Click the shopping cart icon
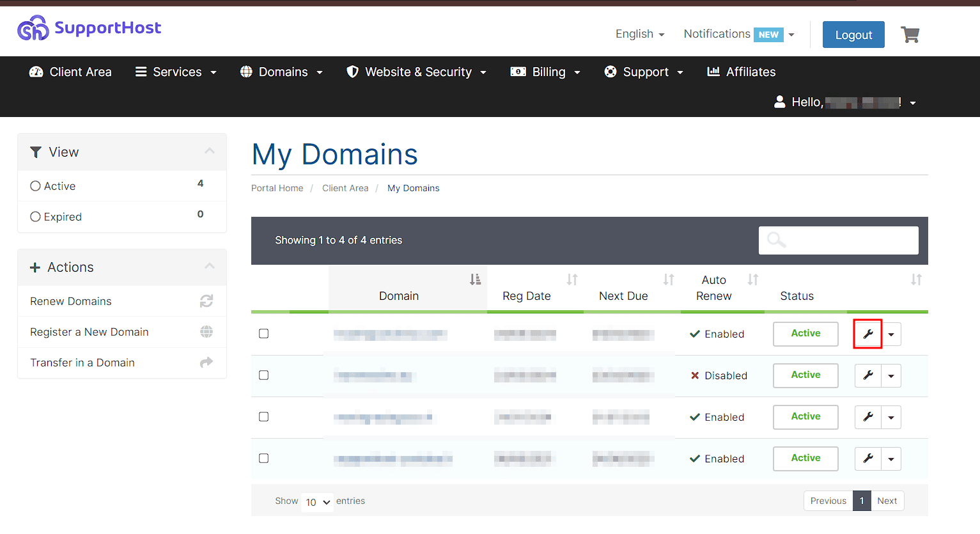The image size is (980, 534). 910,35
